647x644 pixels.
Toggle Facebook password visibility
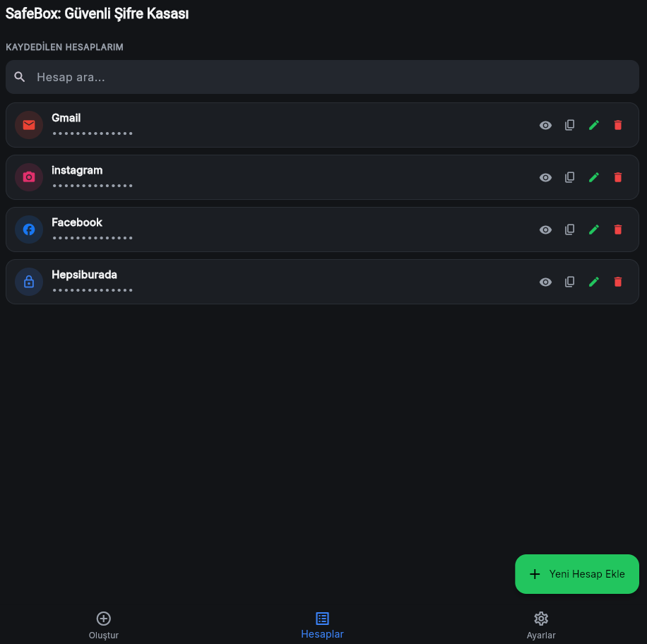click(x=545, y=229)
